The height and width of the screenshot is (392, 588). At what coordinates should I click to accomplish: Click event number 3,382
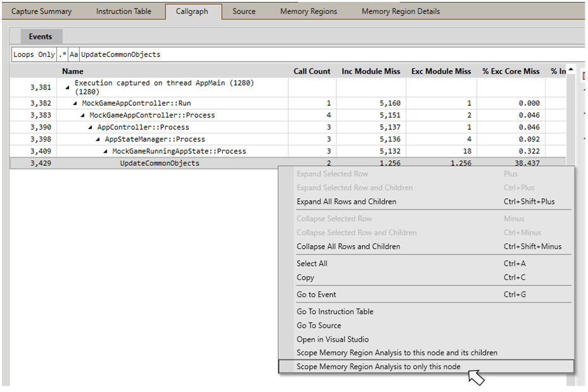click(x=41, y=103)
